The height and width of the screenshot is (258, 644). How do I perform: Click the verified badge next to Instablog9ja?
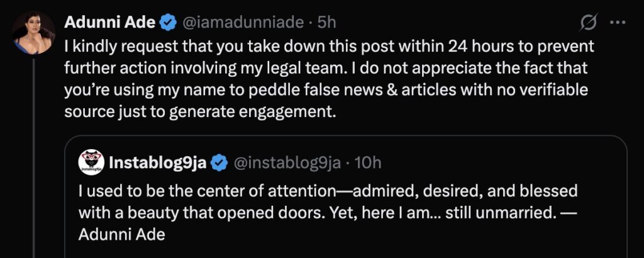(x=218, y=162)
